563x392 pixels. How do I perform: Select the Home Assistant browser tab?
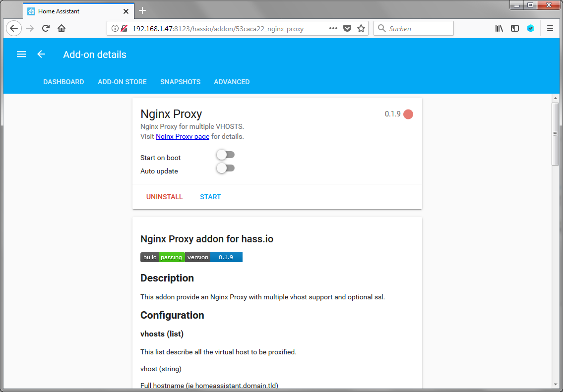78,11
